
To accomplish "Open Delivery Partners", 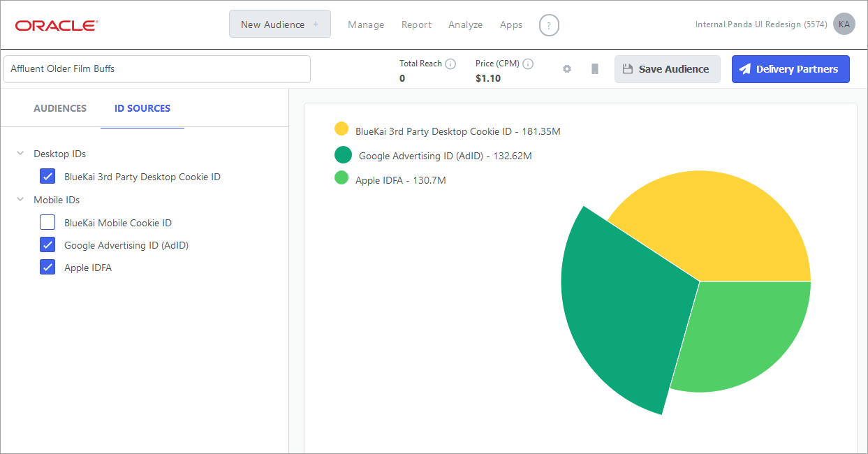I will coord(790,69).
